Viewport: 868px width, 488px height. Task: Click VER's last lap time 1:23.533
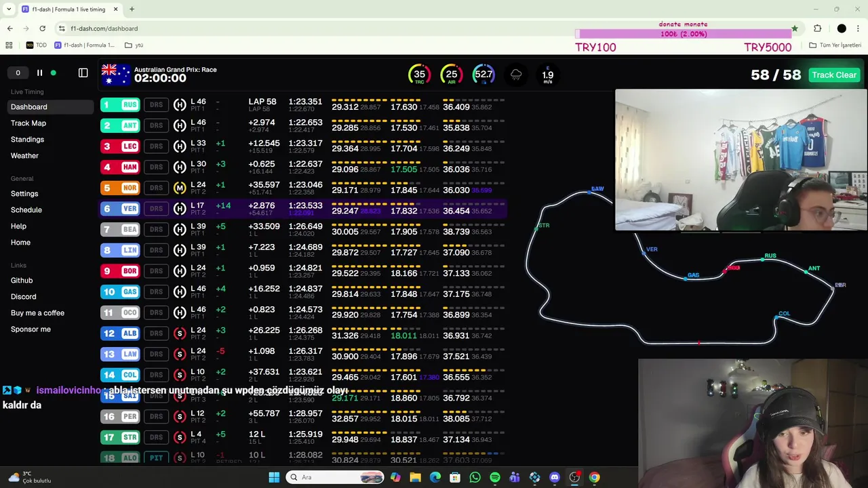[305, 205]
